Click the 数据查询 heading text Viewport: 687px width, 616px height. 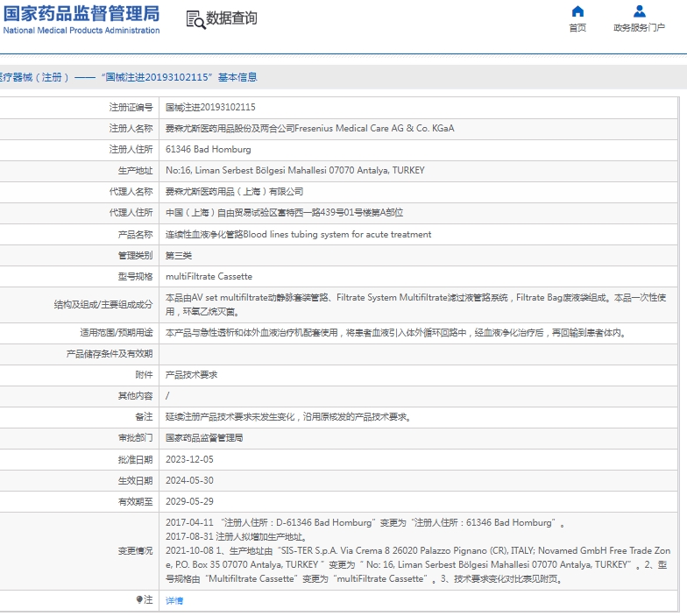pyautogui.click(x=231, y=18)
